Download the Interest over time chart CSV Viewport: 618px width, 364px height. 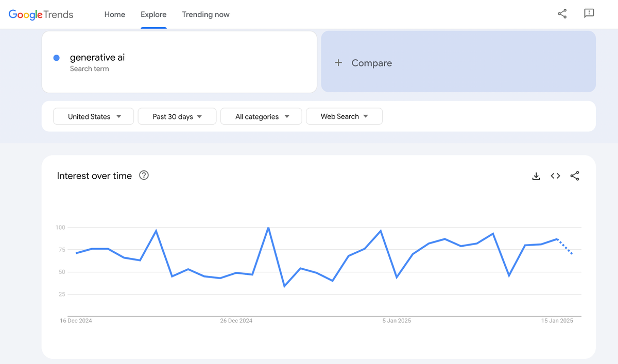click(x=536, y=176)
